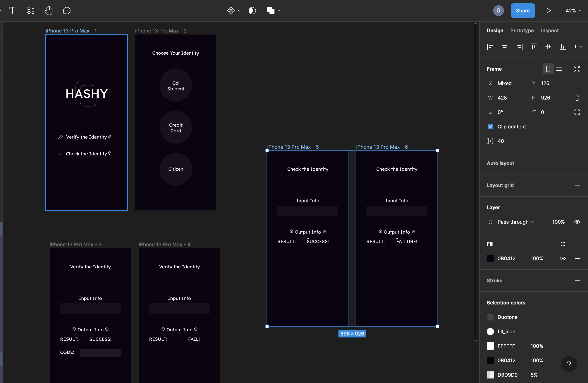Click the Share button
The height and width of the screenshot is (383, 588).
[522, 11]
